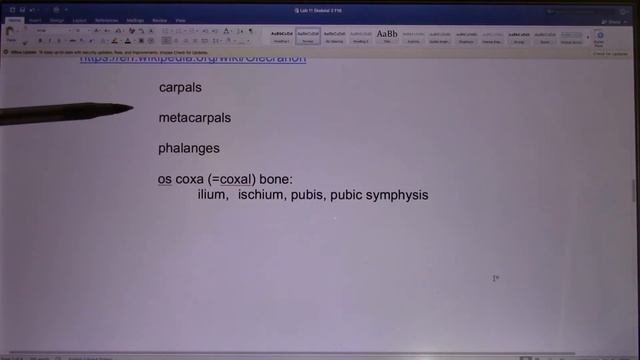Click the word 'metacarpals' in the document
640x360 pixels.
coord(195,118)
